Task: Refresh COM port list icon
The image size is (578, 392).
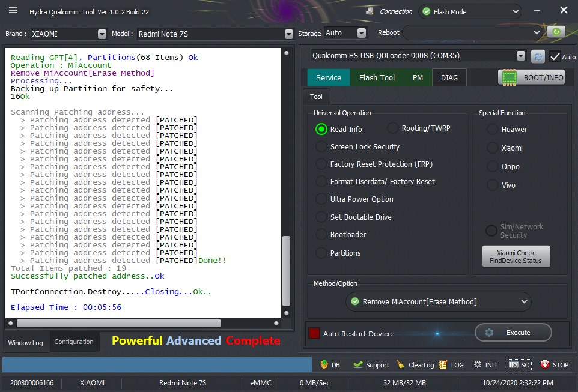Action: click(538, 56)
